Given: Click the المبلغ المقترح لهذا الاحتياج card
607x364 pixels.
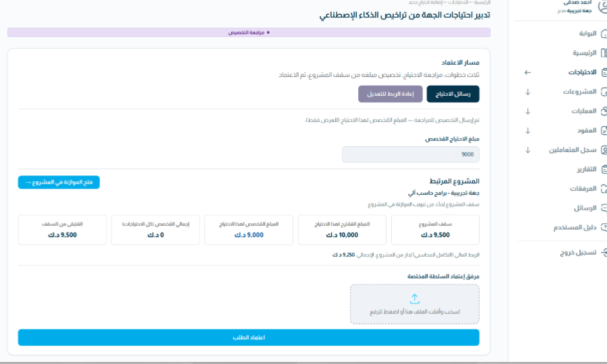Looking at the screenshot, I should pos(342,230).
